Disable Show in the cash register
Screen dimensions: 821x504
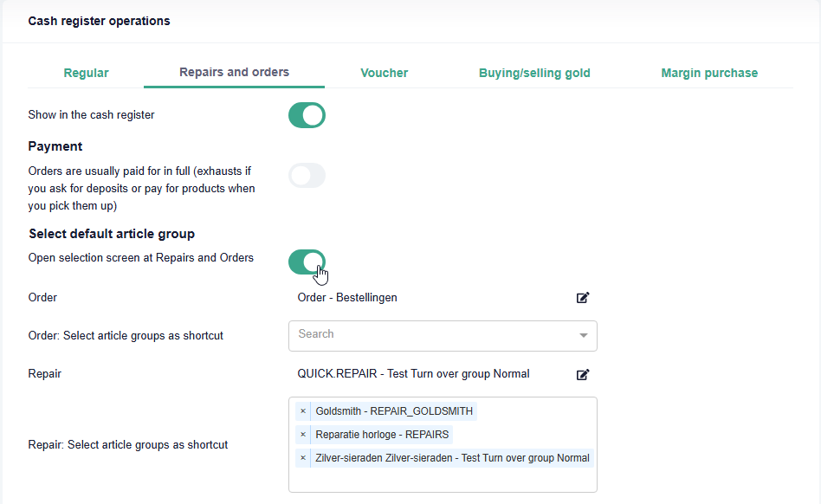(307, 115)
